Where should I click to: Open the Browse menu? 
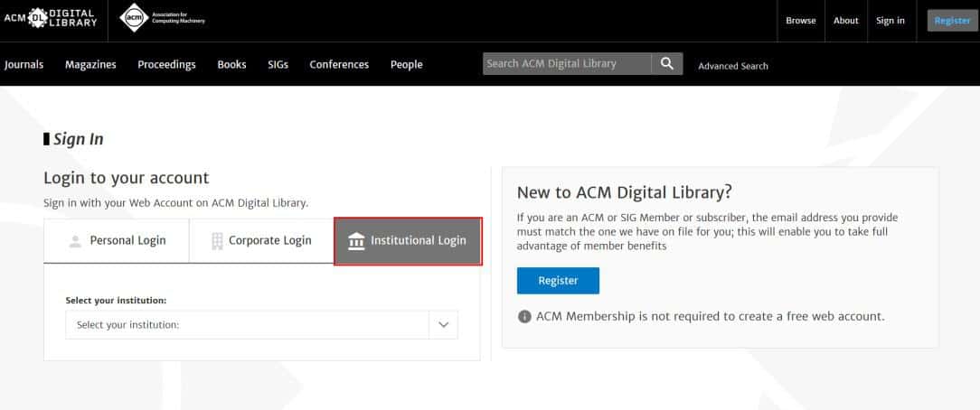800,21
